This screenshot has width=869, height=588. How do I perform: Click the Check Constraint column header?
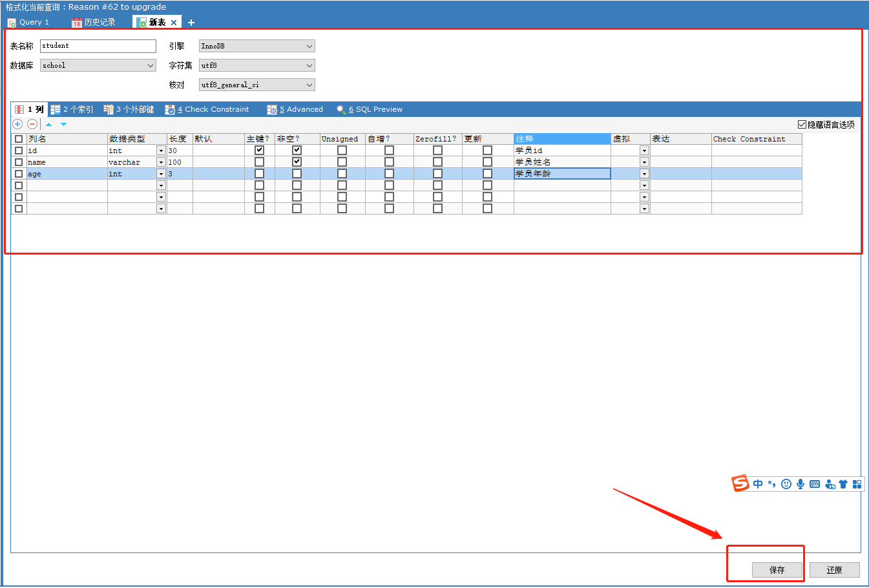pos(757,139)
